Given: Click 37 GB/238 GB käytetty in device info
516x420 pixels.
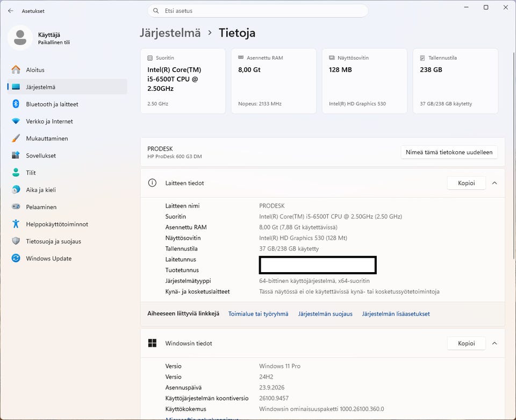Looking at the screenshot, I should (x=289, y=248).
